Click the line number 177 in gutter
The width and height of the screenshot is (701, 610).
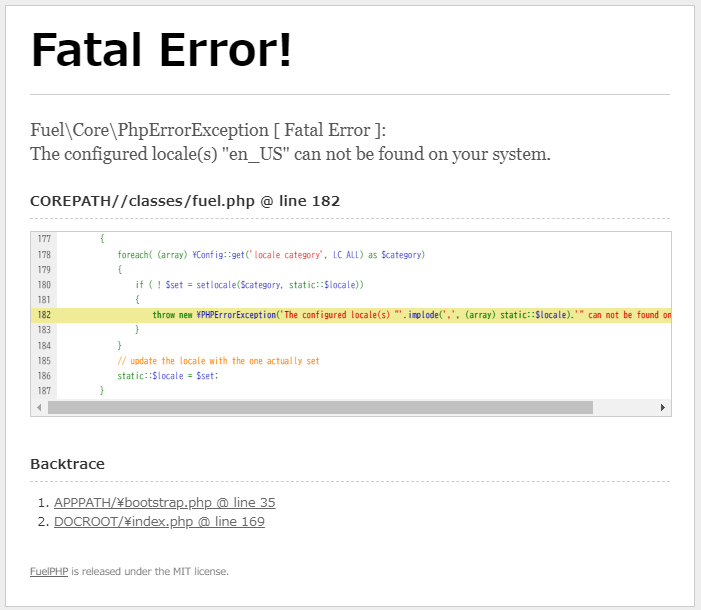[x=44, y=239]
